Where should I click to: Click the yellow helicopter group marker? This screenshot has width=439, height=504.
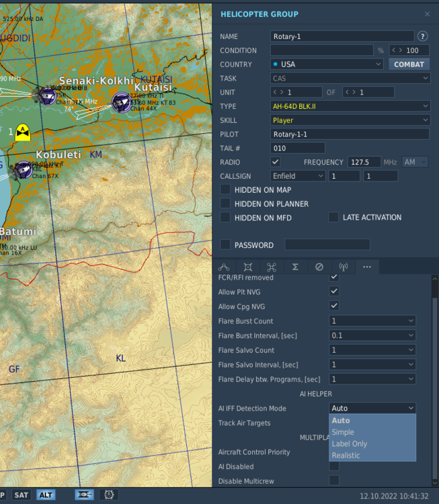23,132
